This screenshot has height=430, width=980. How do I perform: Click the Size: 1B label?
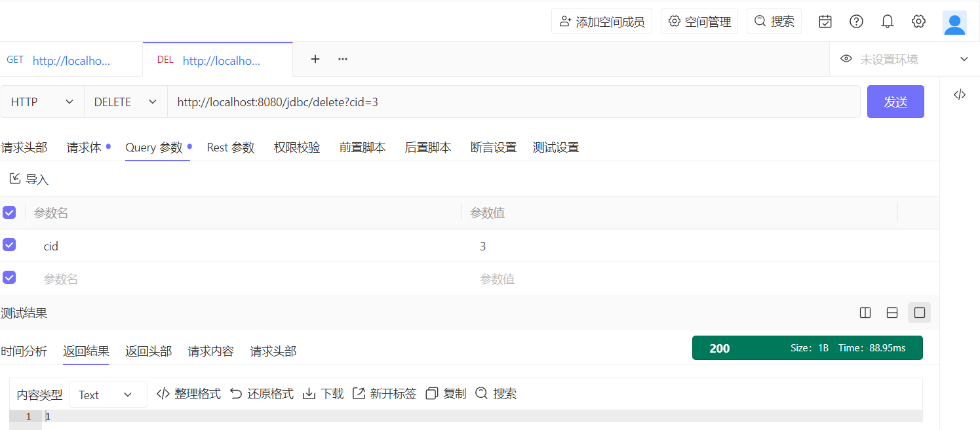[x=810, y=348]
